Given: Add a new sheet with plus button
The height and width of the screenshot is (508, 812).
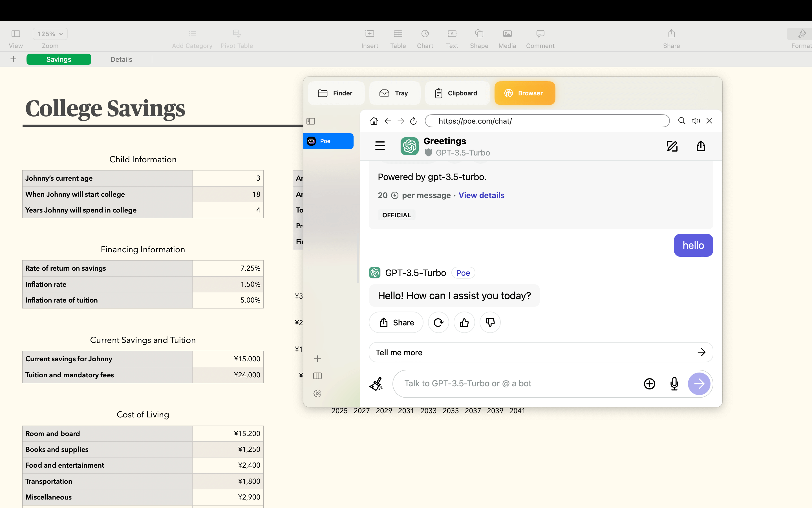Looking at the screenshot, I should tap(14, 59).
